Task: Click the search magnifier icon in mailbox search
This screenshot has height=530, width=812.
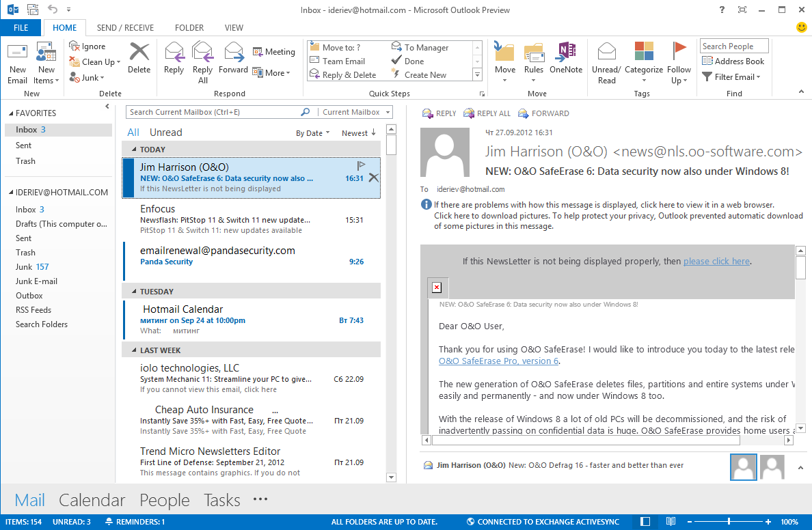Action: coord(306,112)
